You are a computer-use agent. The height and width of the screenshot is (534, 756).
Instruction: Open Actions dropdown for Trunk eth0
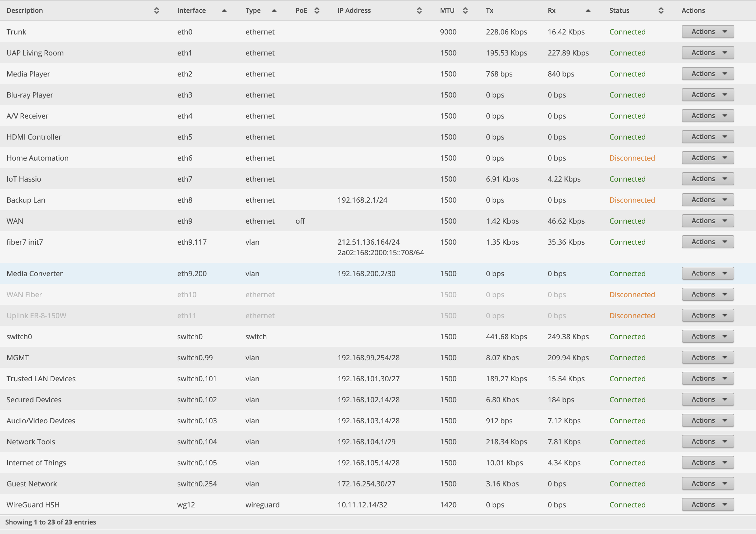tap(708, 32)
